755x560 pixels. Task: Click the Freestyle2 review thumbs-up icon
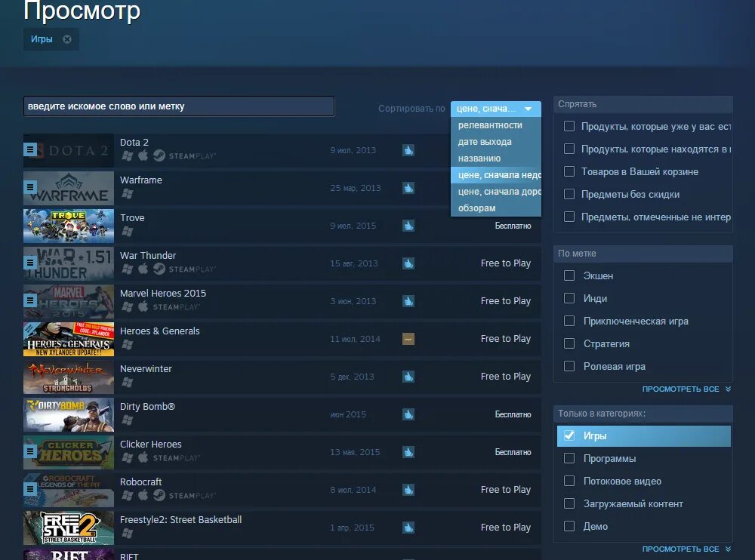coord(408,528)
